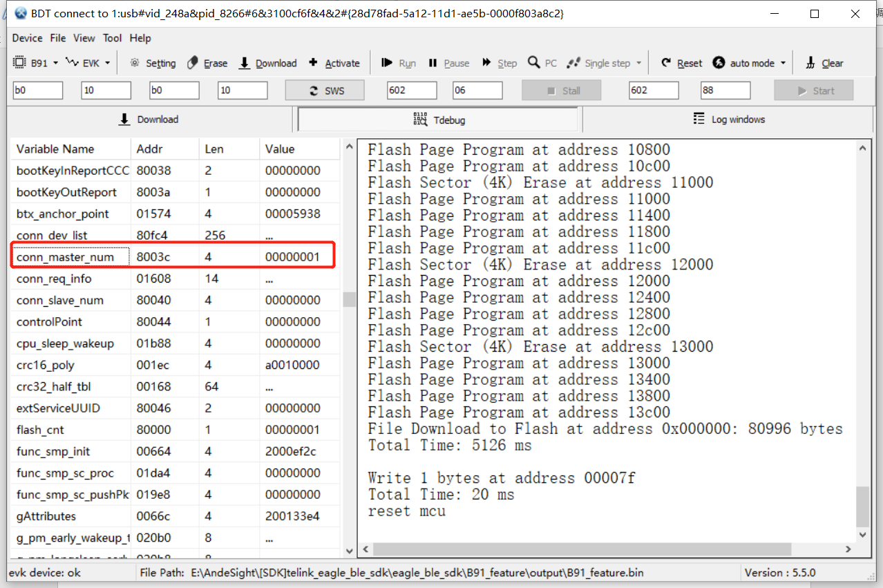Click value 200133e4 of gAttributes

(x=292, y=516)
